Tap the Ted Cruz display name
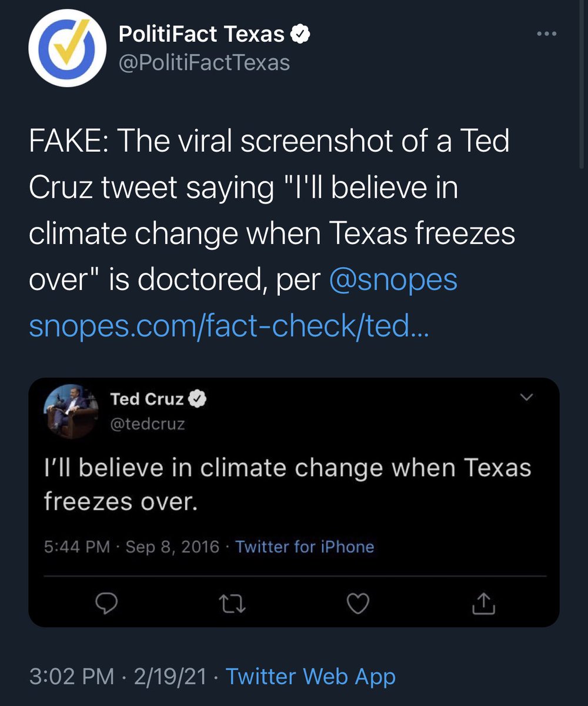This screenshot has height=706, width=588. [148, 399]
